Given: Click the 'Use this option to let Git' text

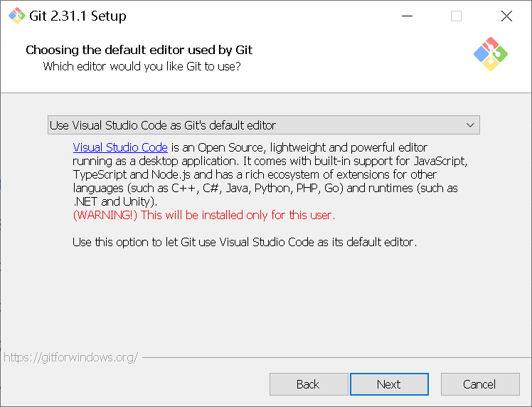Looking at the screenshot, I should tap(245, 242).
